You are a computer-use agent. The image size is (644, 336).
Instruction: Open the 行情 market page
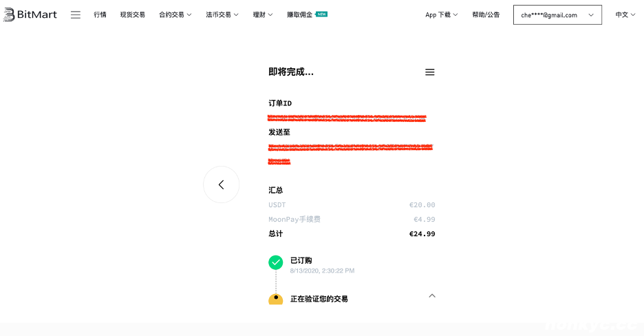pos(100,14)
